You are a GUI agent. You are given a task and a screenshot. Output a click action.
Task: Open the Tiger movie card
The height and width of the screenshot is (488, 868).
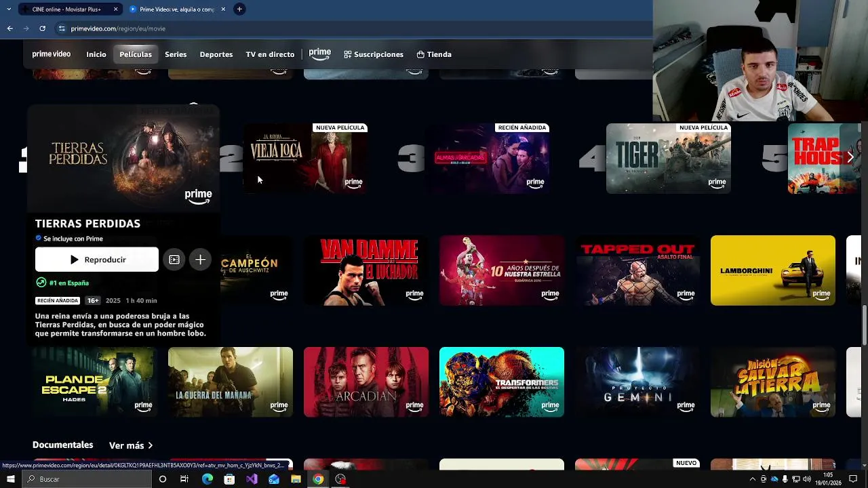669,159
